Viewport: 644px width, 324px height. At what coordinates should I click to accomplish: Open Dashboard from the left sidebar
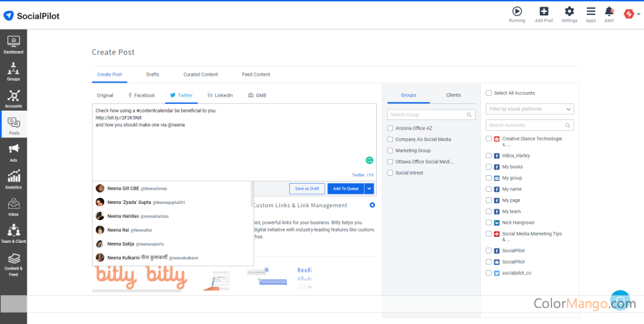pos(13,44)
